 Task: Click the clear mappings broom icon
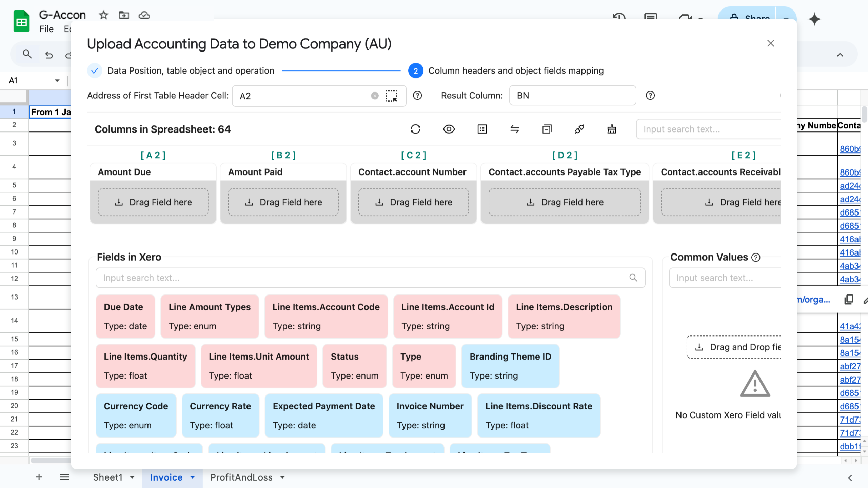click(612, 129)
